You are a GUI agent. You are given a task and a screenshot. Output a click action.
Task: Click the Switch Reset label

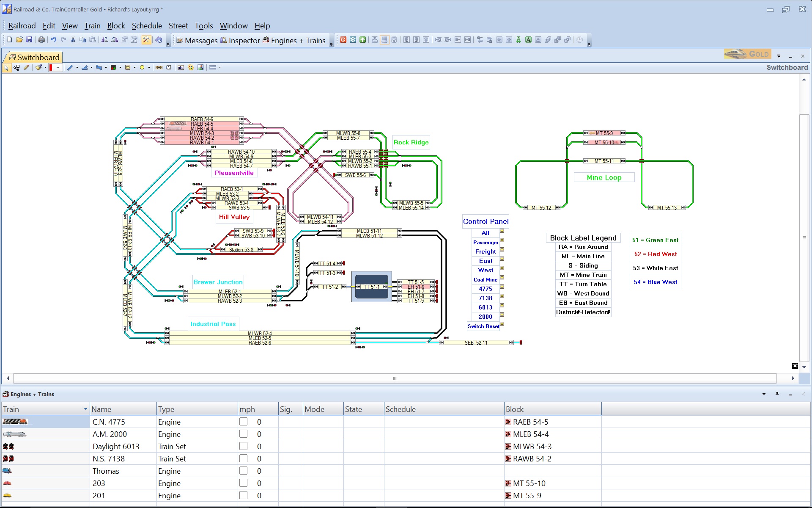point(483,326)
